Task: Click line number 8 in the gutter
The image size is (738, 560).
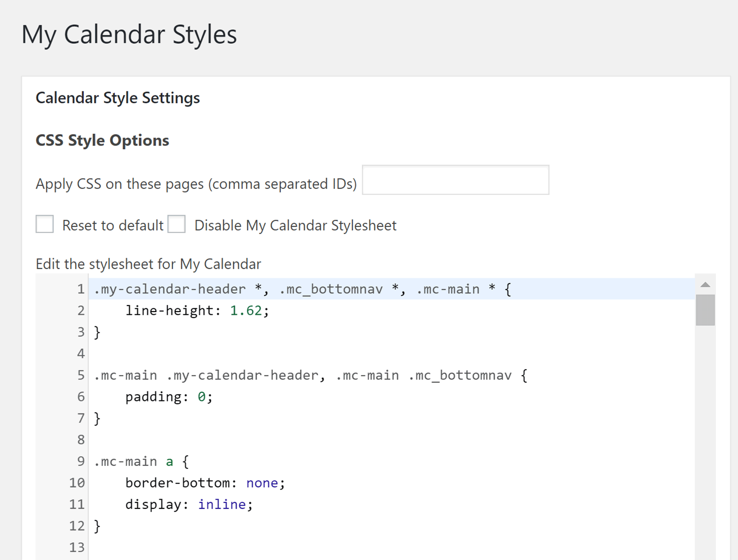Action: [x=81, y=440]
